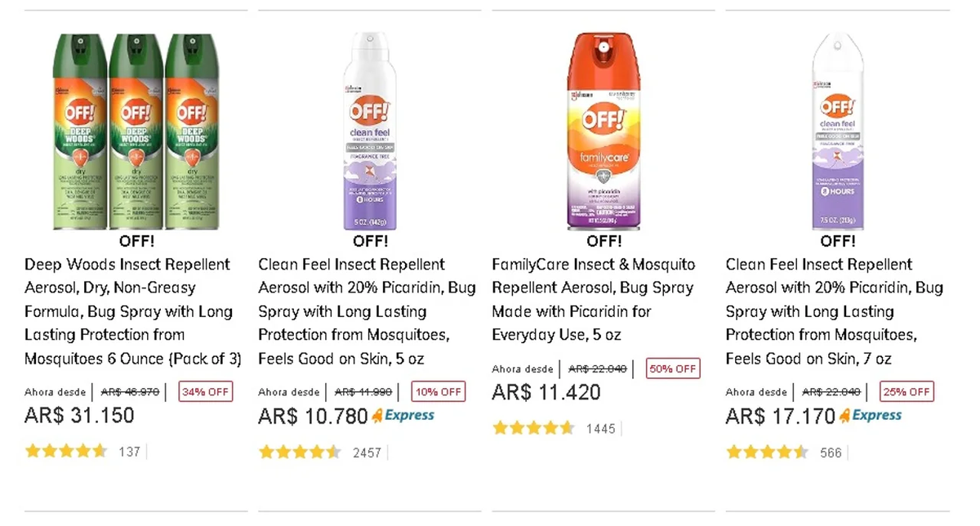This screenshot has height=526, width=980.
Task: Click the 10% OFF badge under Clean Feel 5 oz
Action: coord(438,391)
